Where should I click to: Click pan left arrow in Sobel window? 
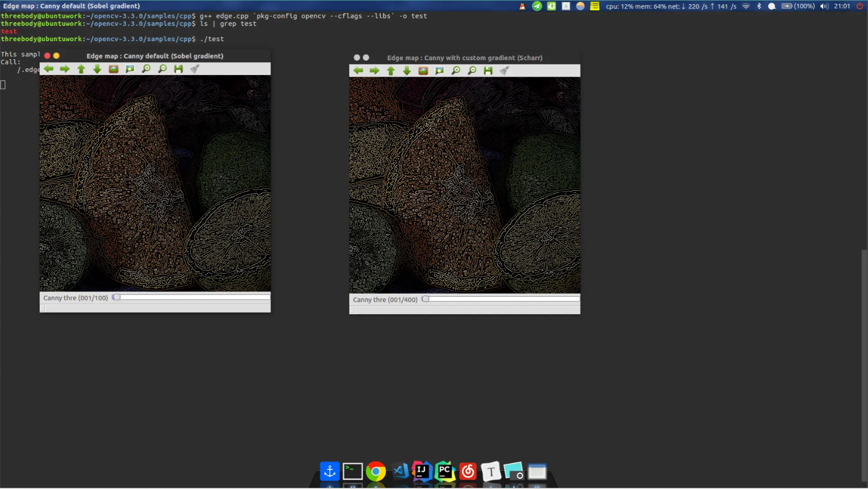click(x=49, y=69)
